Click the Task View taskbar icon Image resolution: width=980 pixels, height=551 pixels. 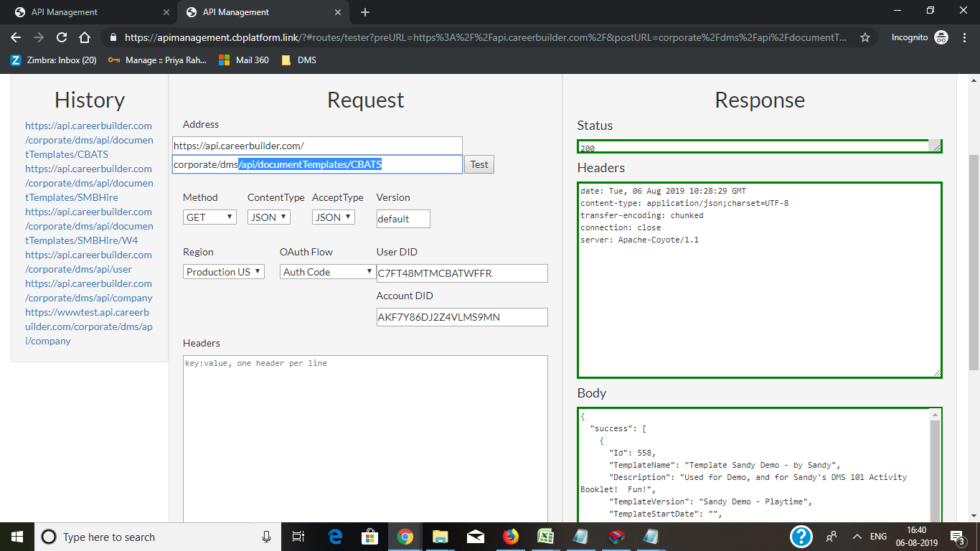tap(299, 537)
